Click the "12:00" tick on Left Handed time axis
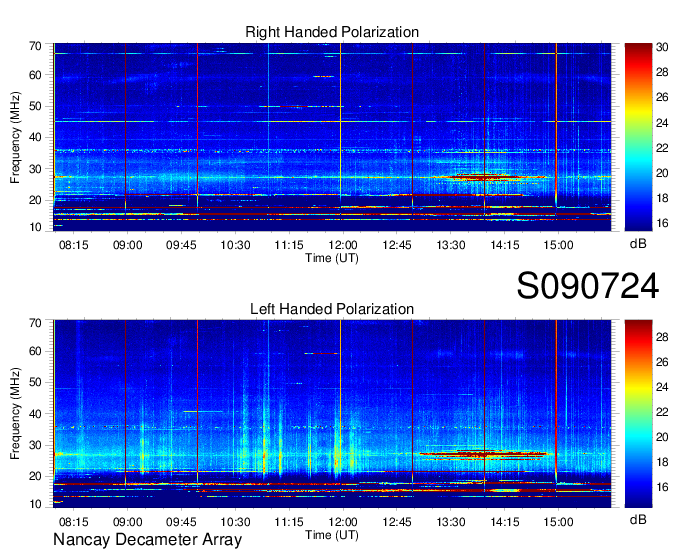This screenshot has height=552, width=680. coord(343,522)
